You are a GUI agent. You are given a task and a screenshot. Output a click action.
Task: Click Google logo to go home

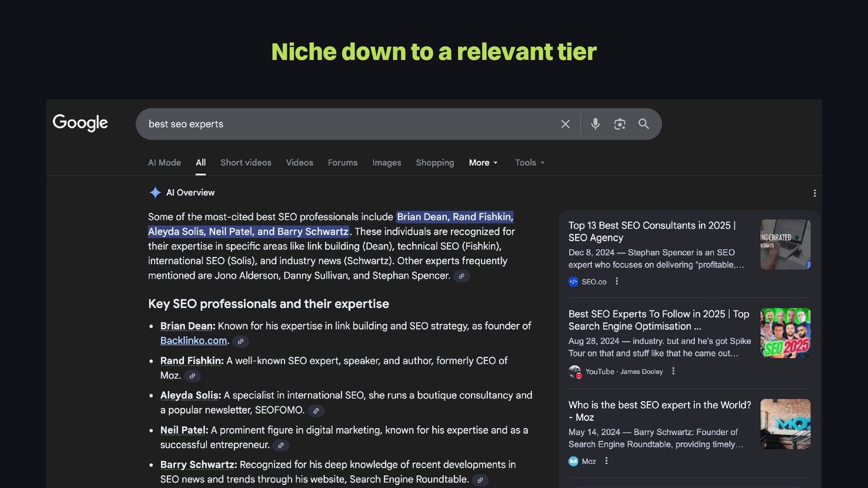pos(80,122)
